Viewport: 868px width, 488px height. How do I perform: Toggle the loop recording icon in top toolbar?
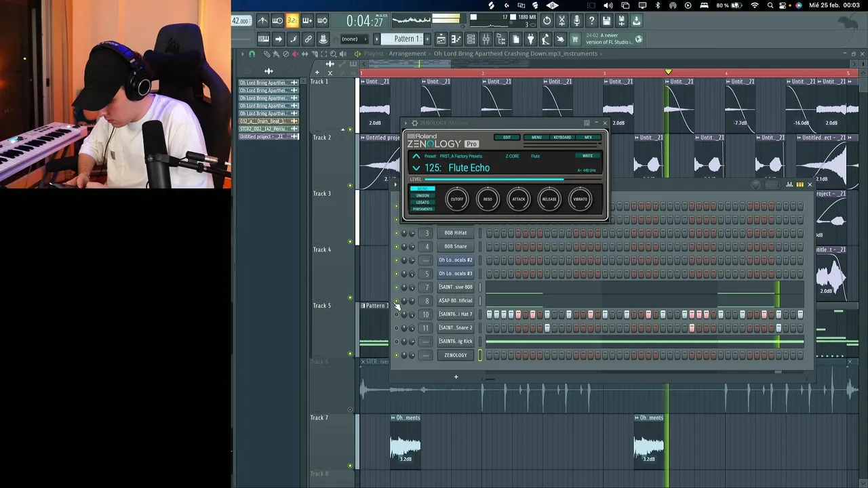pyautogui.click(x=322, y=21)
